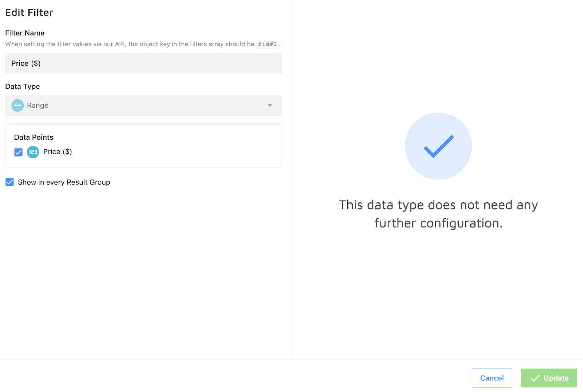Click the Data Type field label
Image resolution: width=583 pixels, height=392 pixels.
[23, 87]
